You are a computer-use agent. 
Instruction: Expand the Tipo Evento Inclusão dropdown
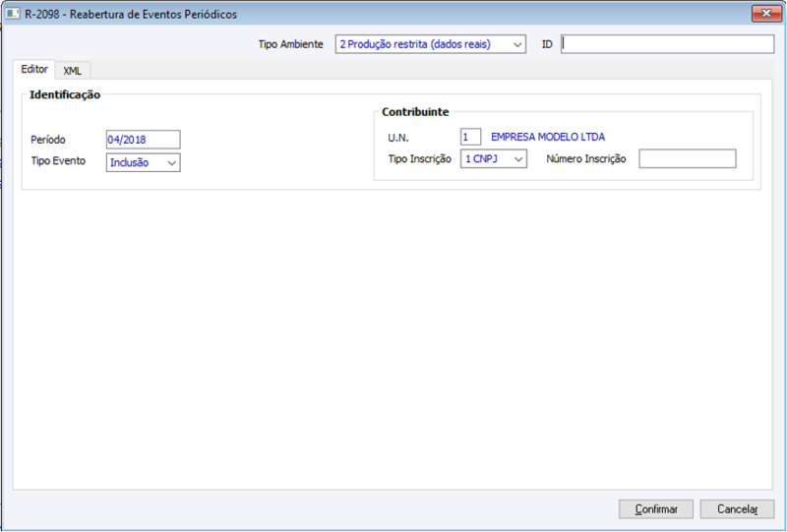pos(143,162)
